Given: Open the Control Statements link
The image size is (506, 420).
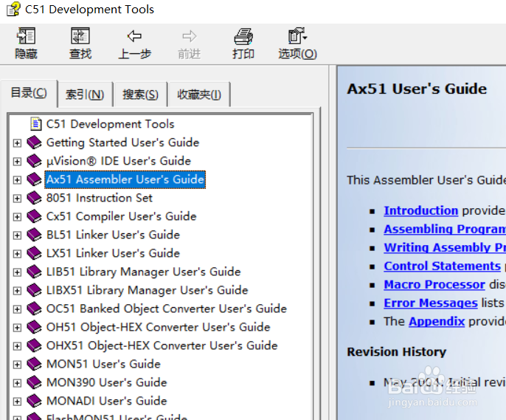Looking at the screenshot, I should tap(442, 266).
